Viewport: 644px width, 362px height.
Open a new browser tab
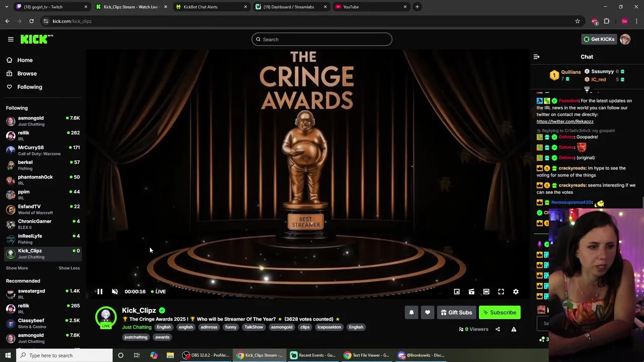point(417,7)
